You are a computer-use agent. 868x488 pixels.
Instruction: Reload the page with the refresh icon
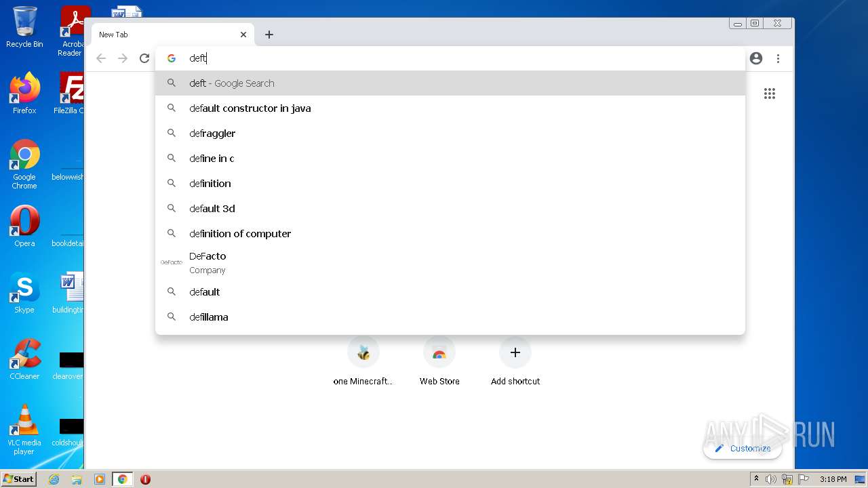coord(144,58)
